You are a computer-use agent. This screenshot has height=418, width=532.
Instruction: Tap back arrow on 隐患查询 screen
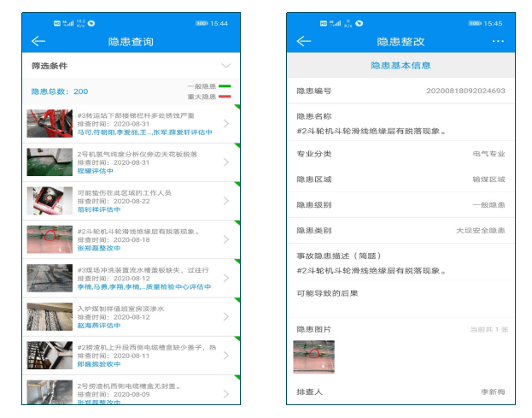click(x=38, y=41)
